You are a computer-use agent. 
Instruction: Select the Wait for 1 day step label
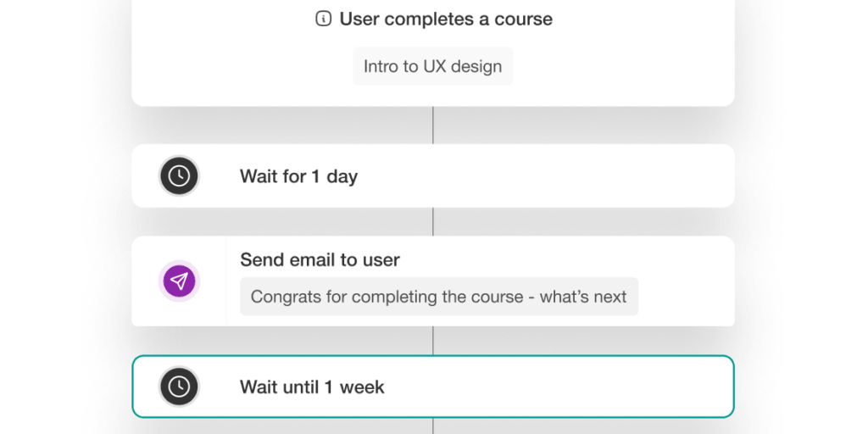tap(298, 176)
